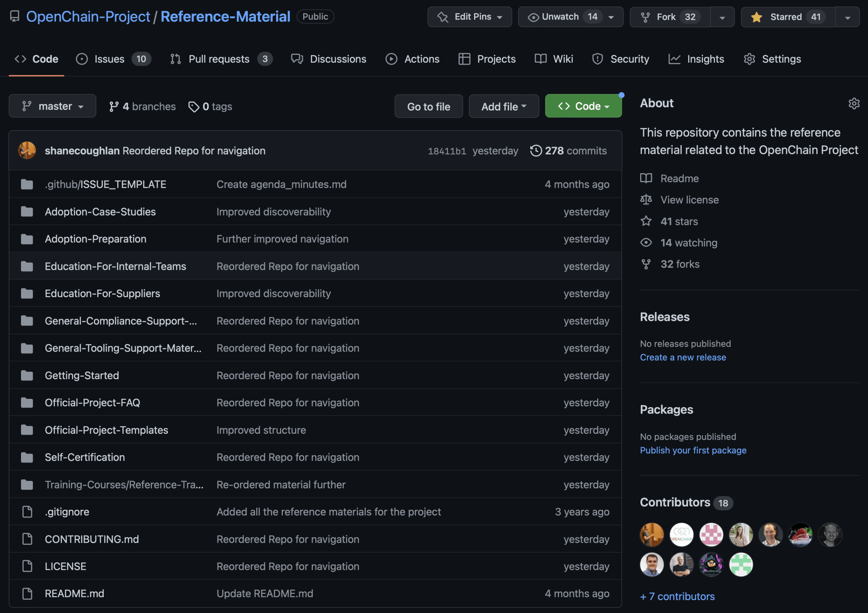Click the star icon next to 41 stars
Screen dimensions: 868x613
(646, 221)
